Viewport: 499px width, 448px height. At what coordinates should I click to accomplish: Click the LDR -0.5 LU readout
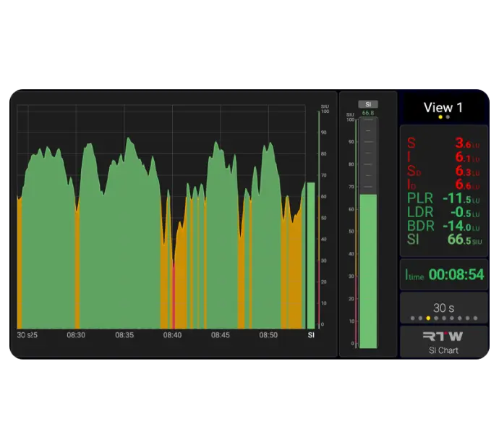[443, 212]
